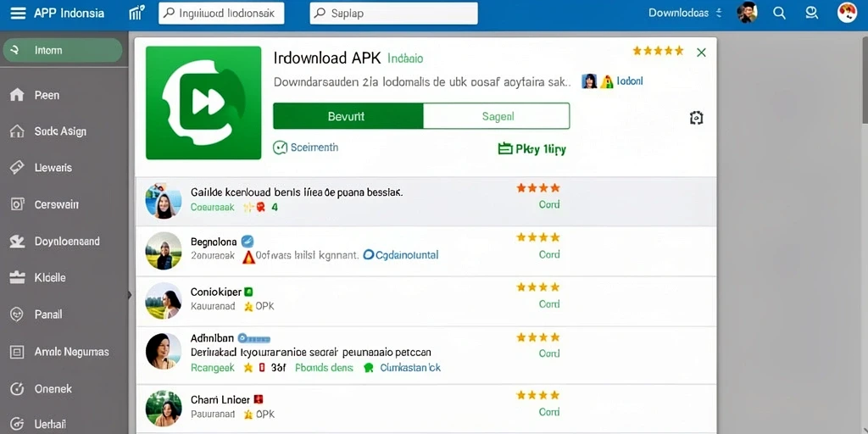This screenshot has height=434, width=868.
Task: Click the five-star rating at dialog top
Action: 658,51
